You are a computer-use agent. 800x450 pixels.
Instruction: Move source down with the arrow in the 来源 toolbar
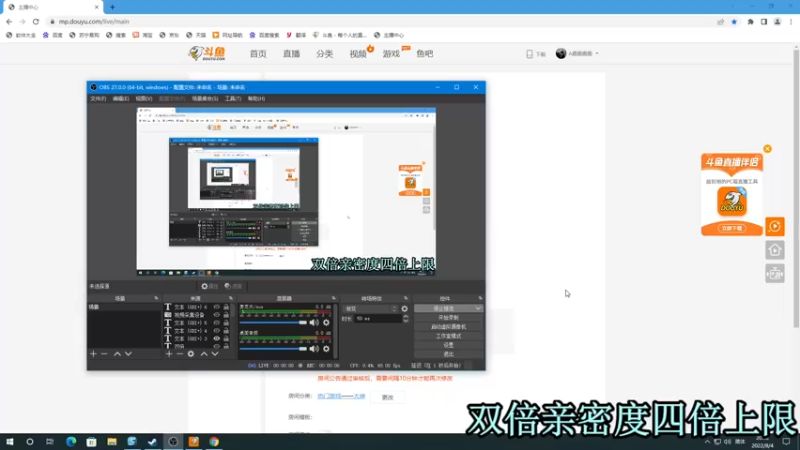click(x=215, y=354)
